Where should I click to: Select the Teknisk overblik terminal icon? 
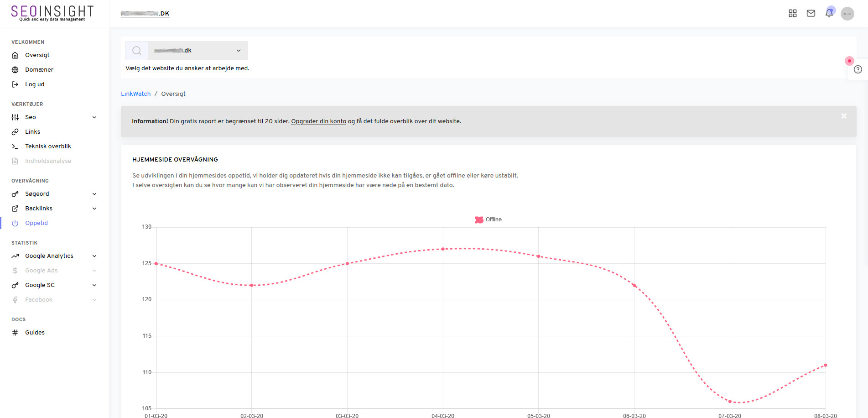point(15,146)
